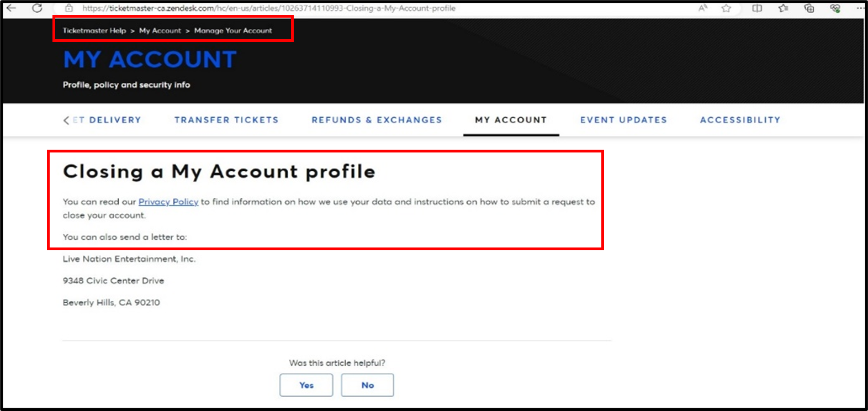Image resolution: width=868 pixels, height=411 pixels.
Task: Open the browser settings ellipsis menu
Action: pyautogui.click(x=860, y=8)
